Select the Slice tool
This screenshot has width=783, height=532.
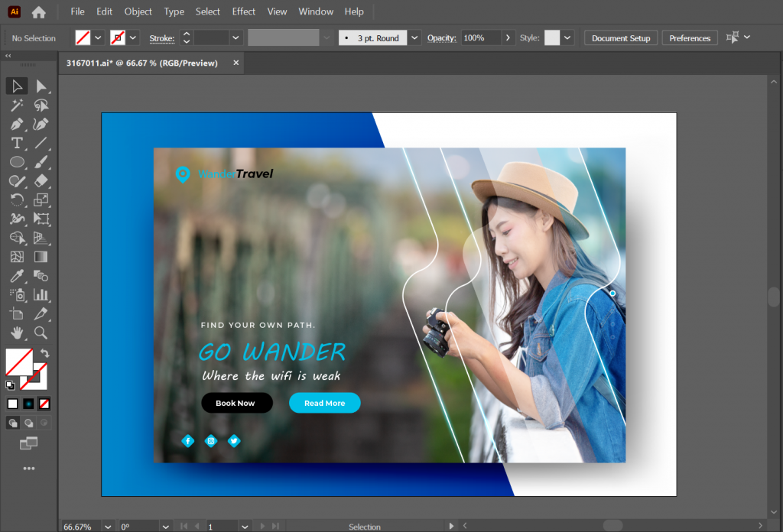point(41,314)
